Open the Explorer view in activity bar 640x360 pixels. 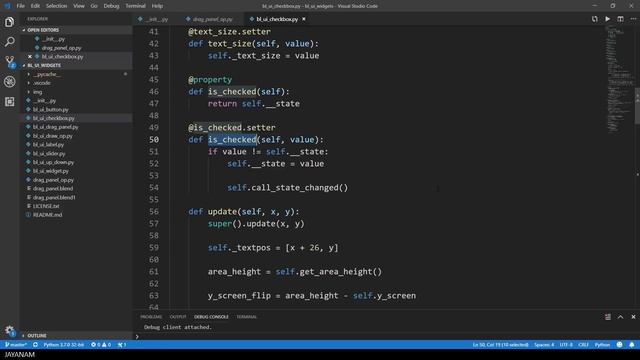pyautogui.click(x=9, y=22)
